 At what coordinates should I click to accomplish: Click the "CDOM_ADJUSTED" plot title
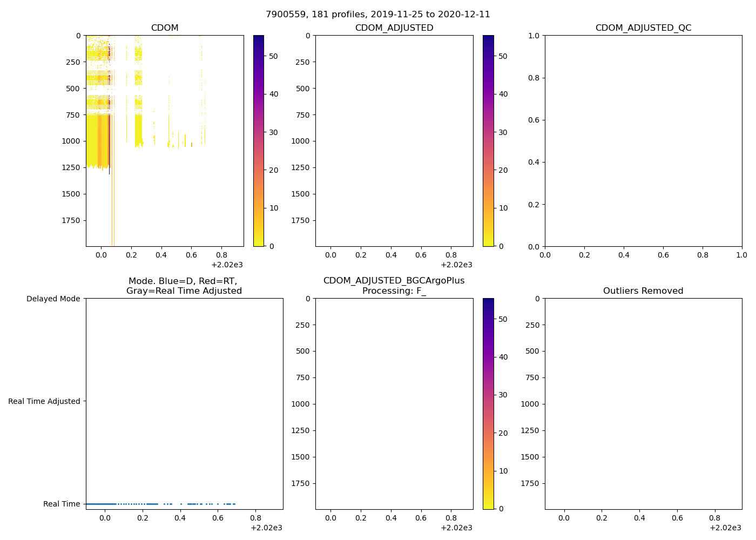point(394,28)
